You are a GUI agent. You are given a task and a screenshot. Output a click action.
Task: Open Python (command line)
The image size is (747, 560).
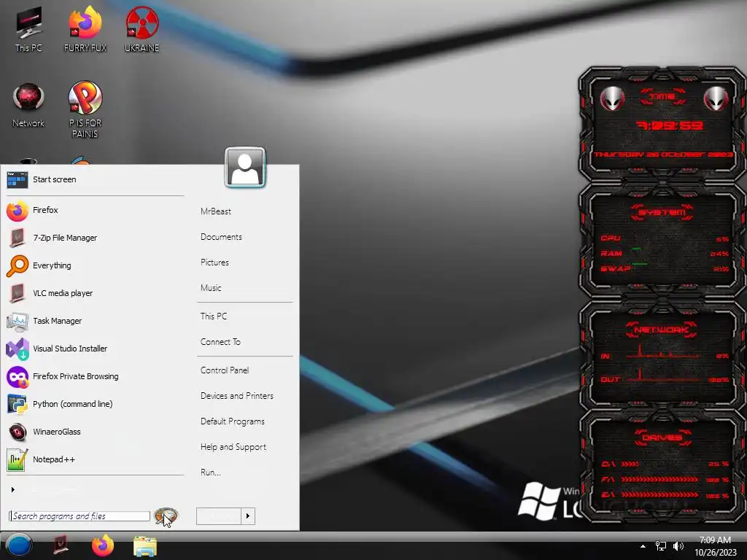pos(96,404)
